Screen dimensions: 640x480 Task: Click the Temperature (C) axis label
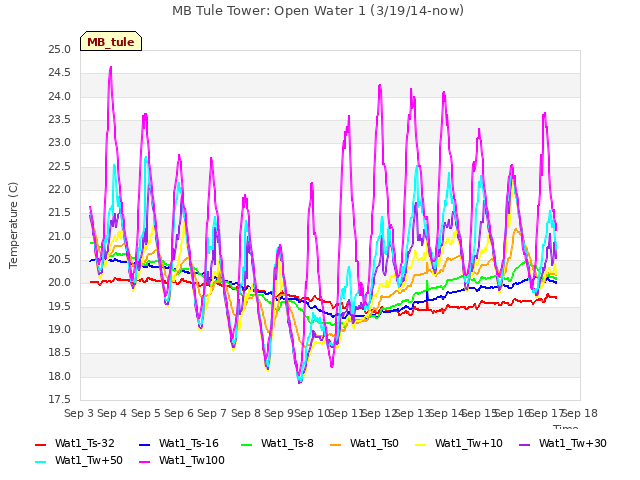coord(13,225)
